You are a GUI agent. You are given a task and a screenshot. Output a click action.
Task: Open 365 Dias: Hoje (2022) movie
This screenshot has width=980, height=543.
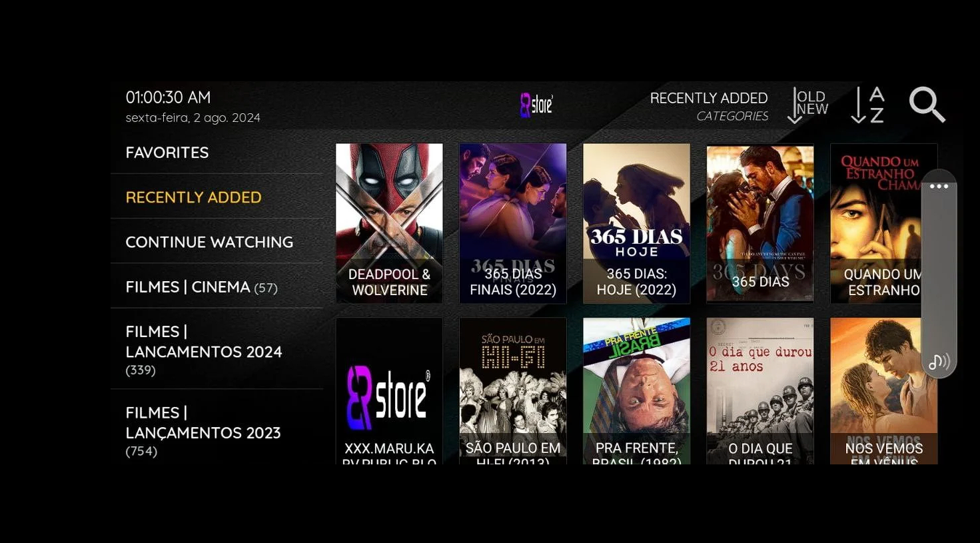pyautogui.click(x=636, y=223)
